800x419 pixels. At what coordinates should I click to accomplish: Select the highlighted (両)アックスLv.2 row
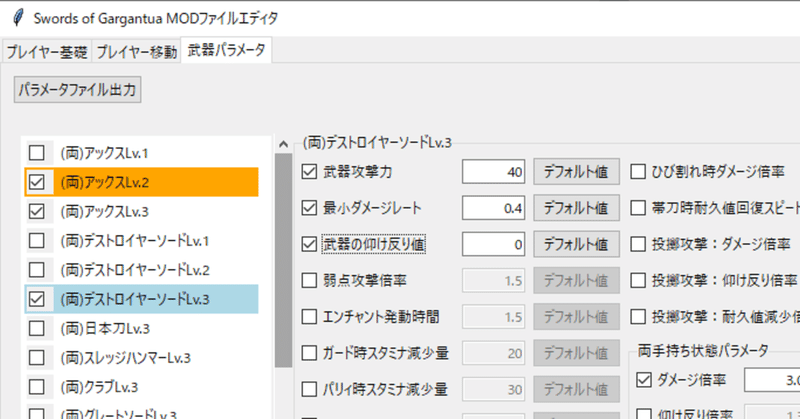141,182
